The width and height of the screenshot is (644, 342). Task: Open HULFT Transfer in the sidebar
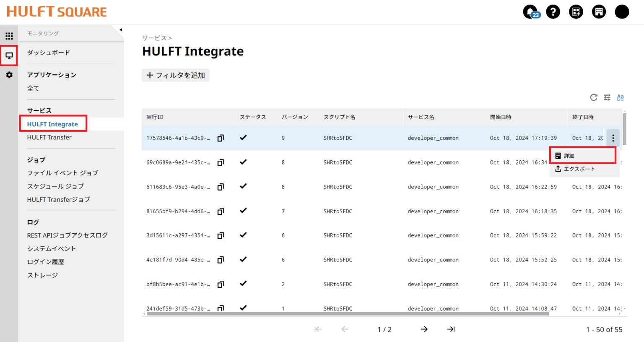click(x=49, y=137)
